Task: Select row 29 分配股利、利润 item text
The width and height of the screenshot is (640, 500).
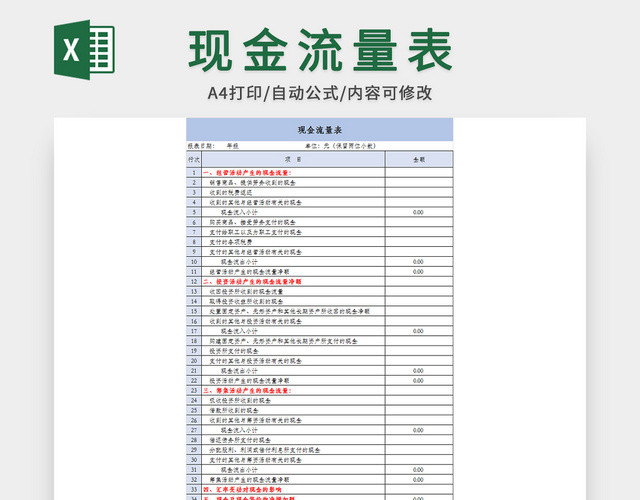Action: click(x=265, y=450)
